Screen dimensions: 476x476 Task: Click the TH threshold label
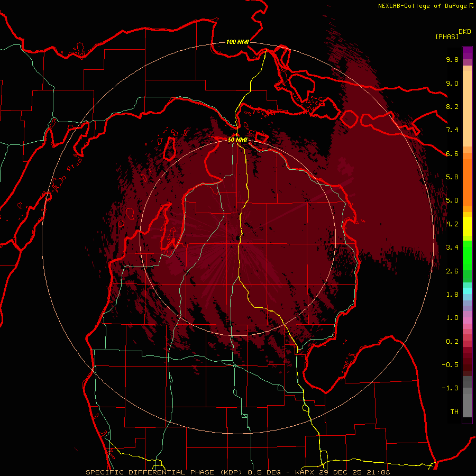pos(454,412)
